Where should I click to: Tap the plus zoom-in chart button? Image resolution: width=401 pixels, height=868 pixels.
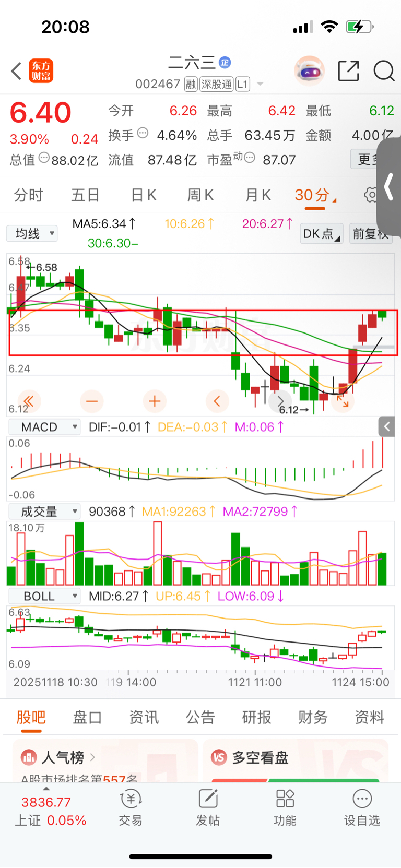(x=155, y=401)
